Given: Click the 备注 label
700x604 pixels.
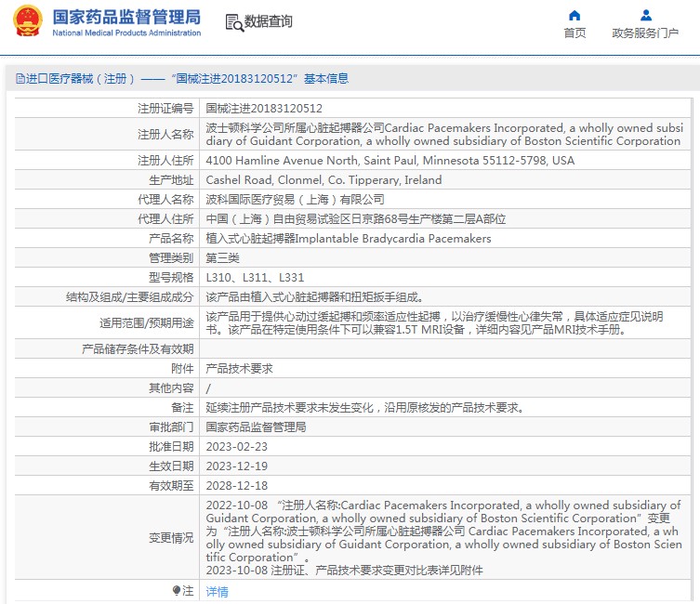Looking at the screenshot, I should (182, 408).
